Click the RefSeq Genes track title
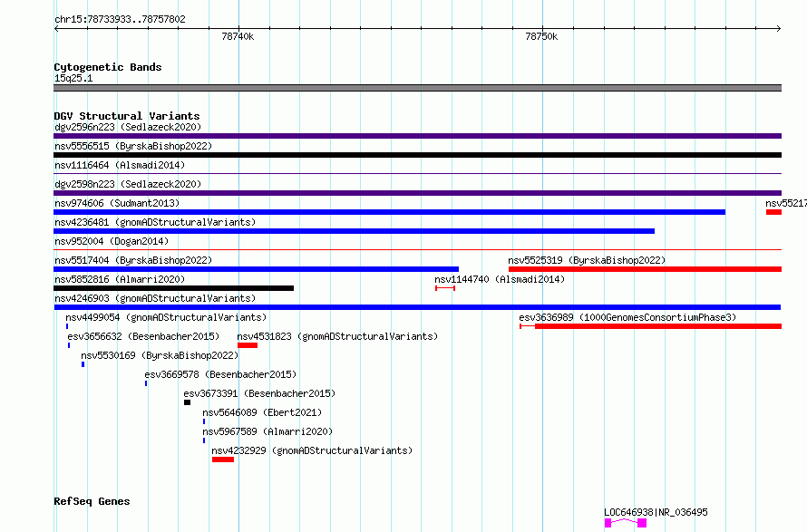 (x=92, y=502)
